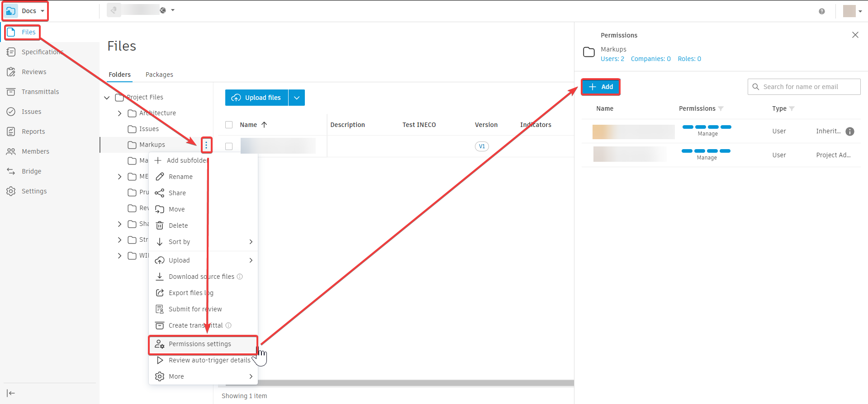Select Delete in the context menu

203,225
